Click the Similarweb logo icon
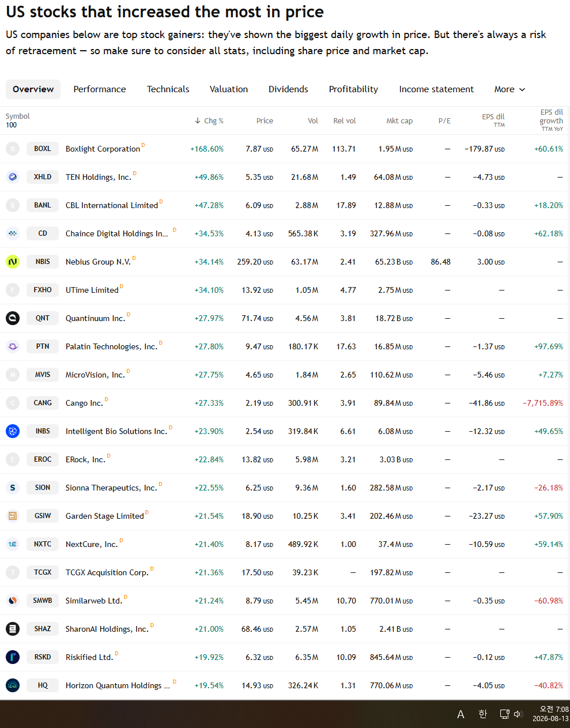Viewport: 570px width, 728px height. tap(13, 601)
